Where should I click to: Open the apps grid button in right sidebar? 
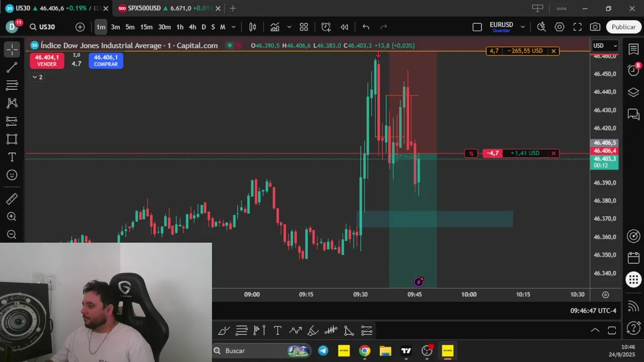(x=633, y=280)
